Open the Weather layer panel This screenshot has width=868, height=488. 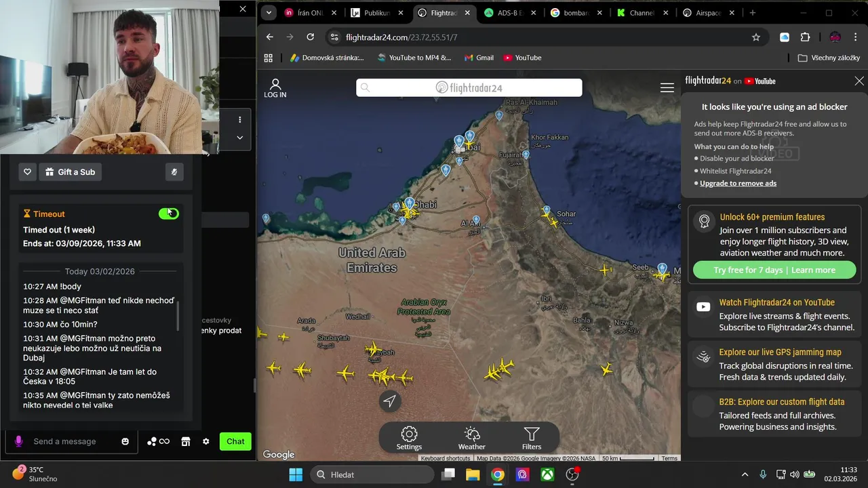tap(471, 438)
